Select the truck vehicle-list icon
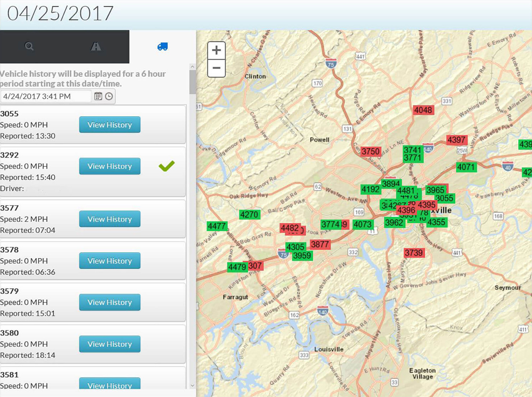Image resolution: width=532 pixels, height=397 pixels. [x=163, y=46]
